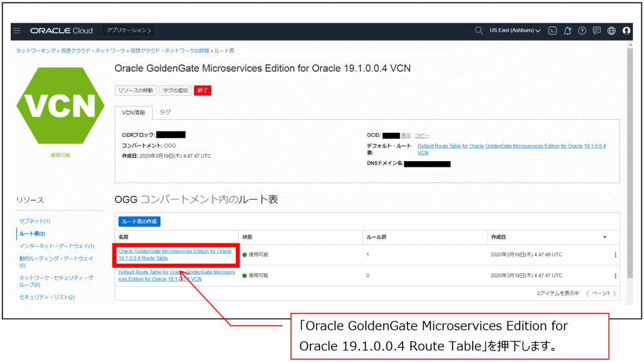This screenshot has width=644, height=362.
Task: Click the OCID 表示 link
Action: click(x=406, y=136)
